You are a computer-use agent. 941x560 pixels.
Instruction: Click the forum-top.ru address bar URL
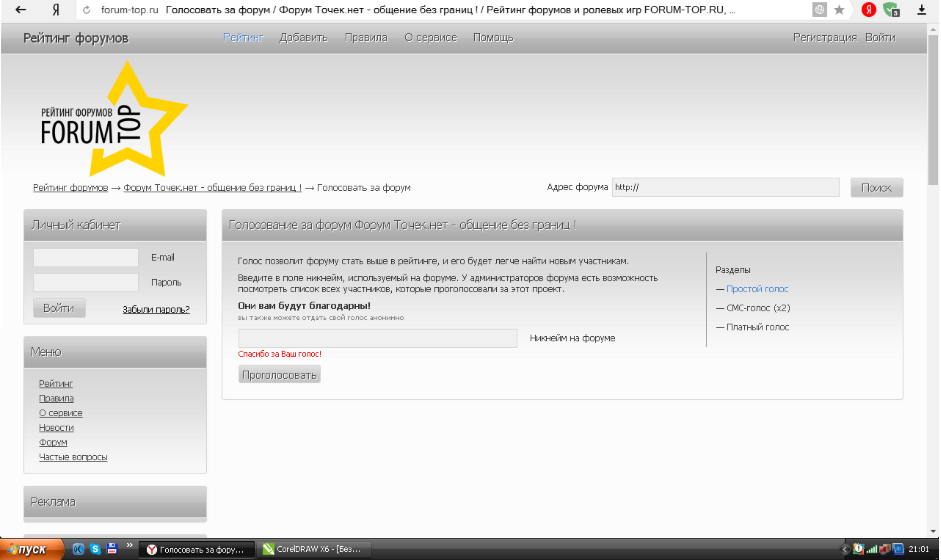(129, 10)
